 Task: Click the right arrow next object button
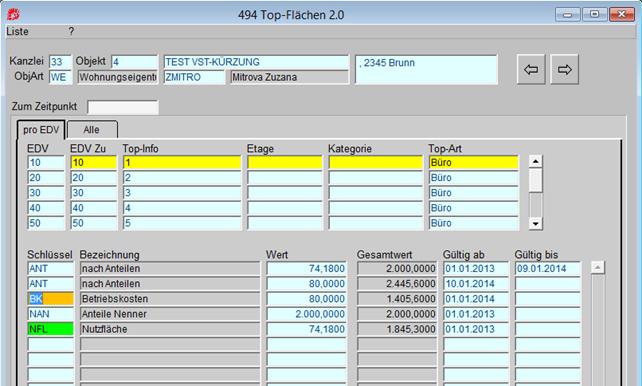(x=565, y=70)
